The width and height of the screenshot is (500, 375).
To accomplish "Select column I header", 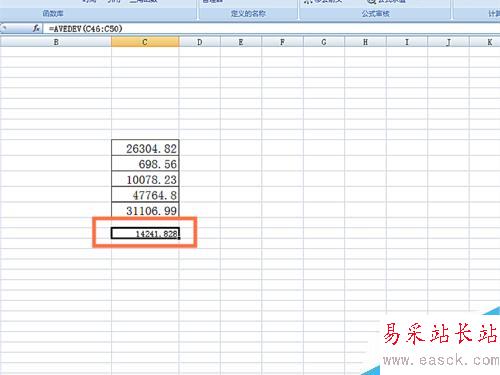I will click(x=407, y=42).
